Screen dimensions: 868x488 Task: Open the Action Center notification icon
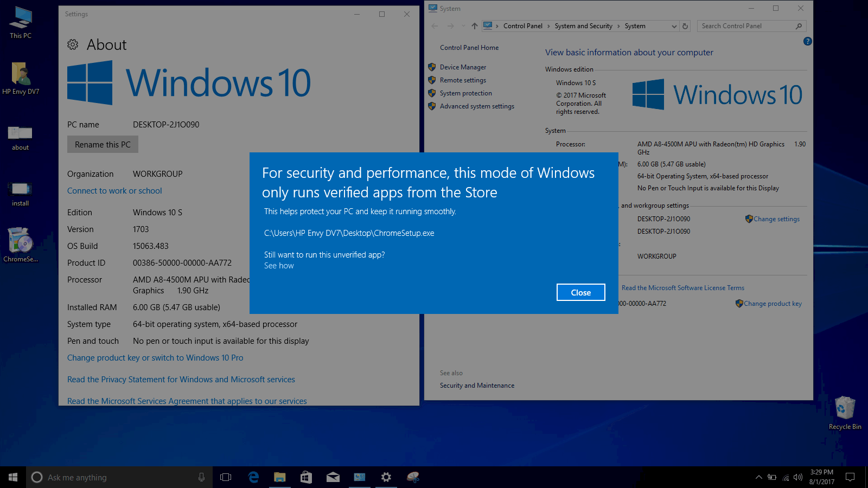[850, 477]
